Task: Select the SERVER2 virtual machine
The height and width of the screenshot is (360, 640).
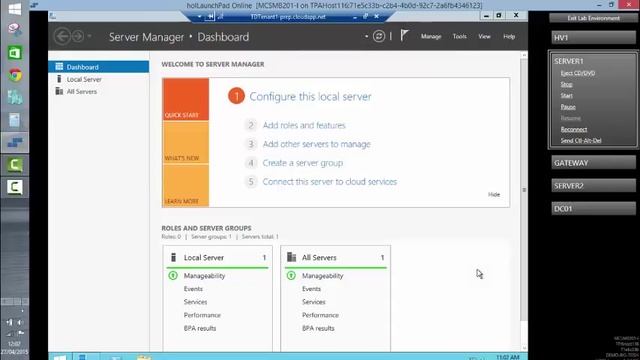Action: (x=593, y=186)
